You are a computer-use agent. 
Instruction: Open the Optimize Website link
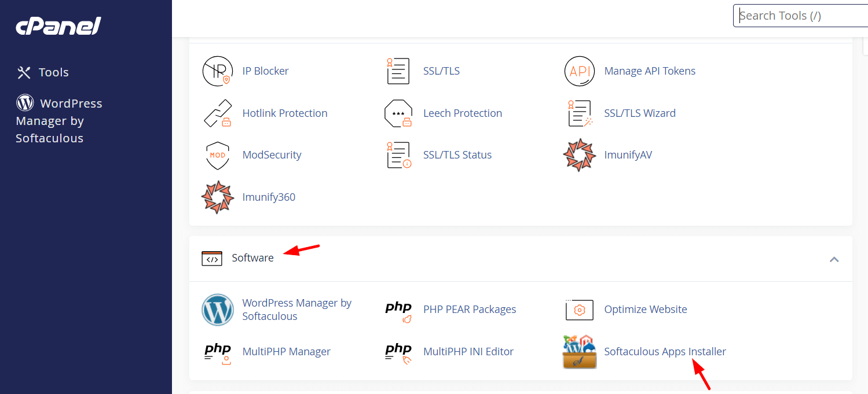tap(646, 310)
